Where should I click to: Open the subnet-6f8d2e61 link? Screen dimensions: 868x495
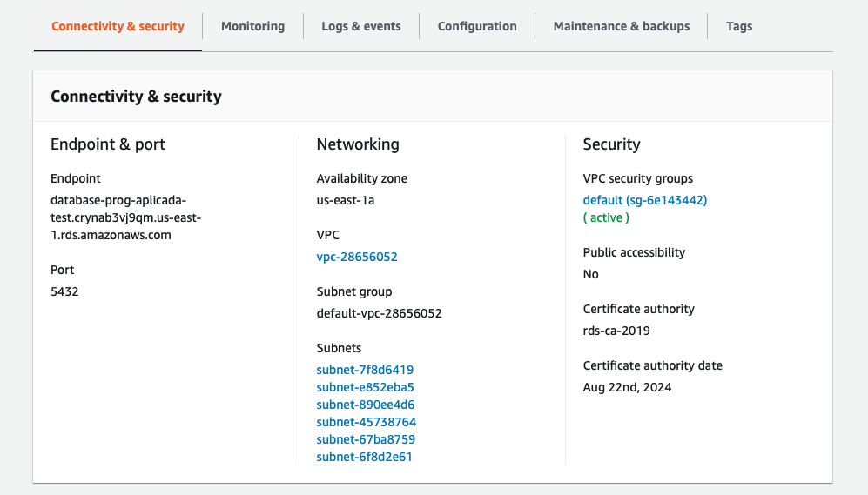pos(364,457)
